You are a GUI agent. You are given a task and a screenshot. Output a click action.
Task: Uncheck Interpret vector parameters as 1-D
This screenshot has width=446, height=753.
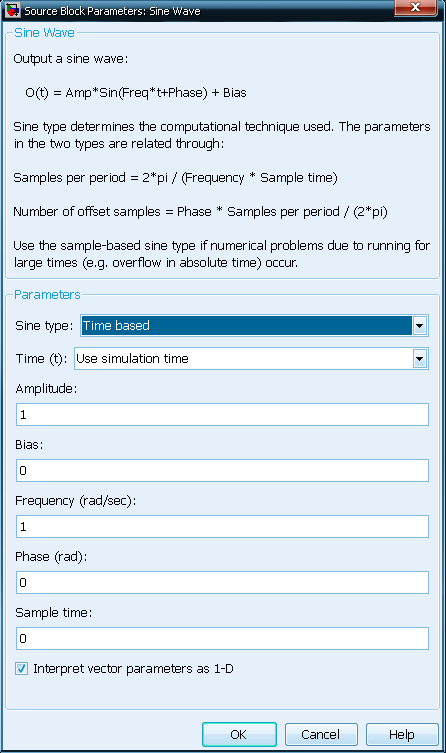click(x=22, y=668)
